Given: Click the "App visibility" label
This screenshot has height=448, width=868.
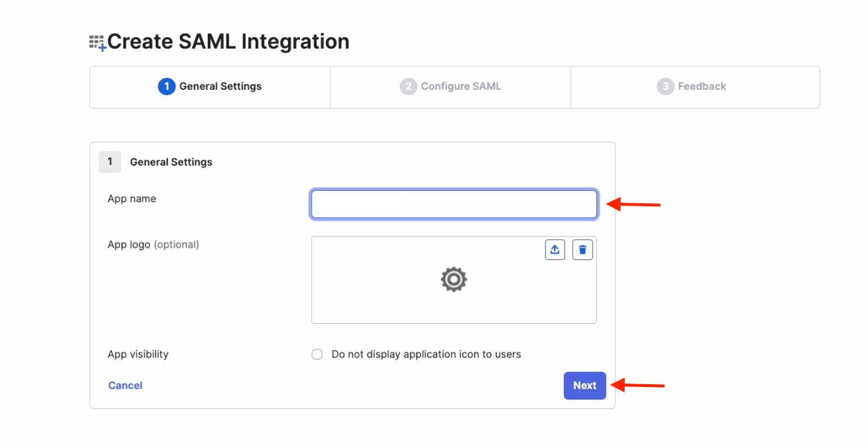Looking at the screenshot, I should coord(138,355).
